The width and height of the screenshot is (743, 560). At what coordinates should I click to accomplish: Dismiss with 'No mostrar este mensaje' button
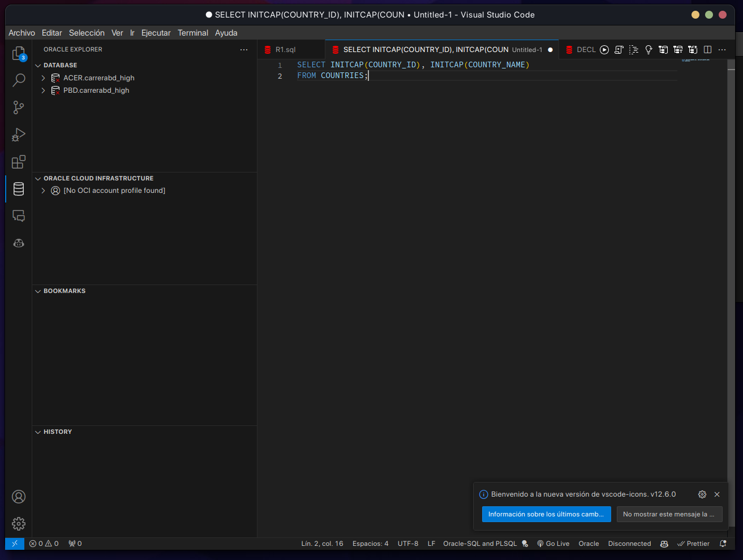pos(669,514)
